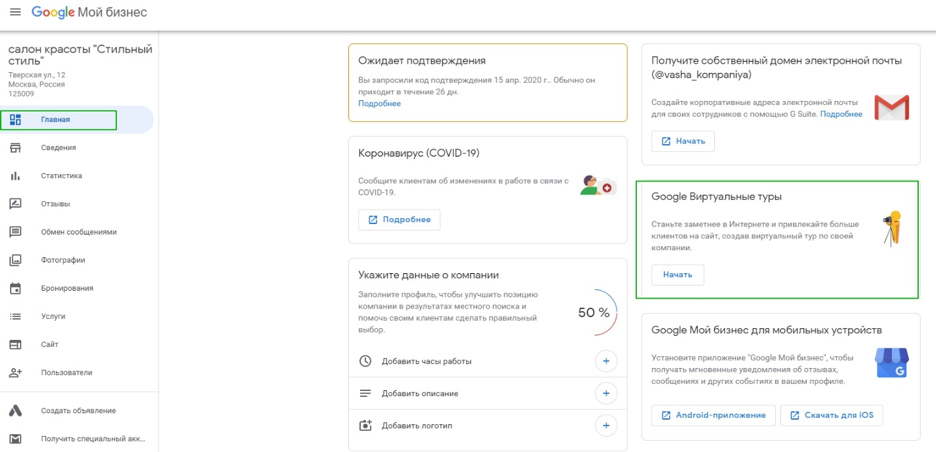Click Начать under Google Виртуальные туры

click(678, 275)
